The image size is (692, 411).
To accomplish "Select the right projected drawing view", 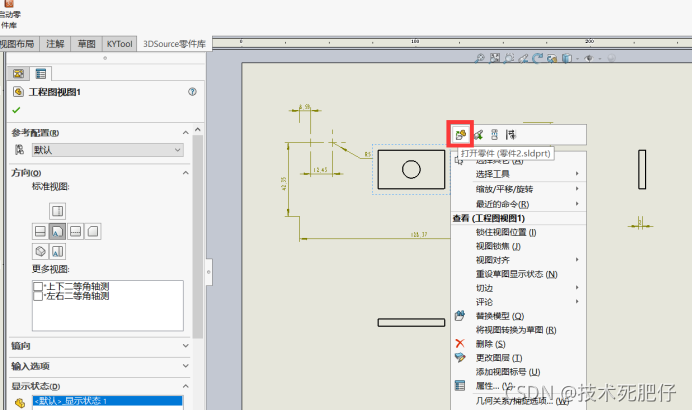I will coord(642,170).
